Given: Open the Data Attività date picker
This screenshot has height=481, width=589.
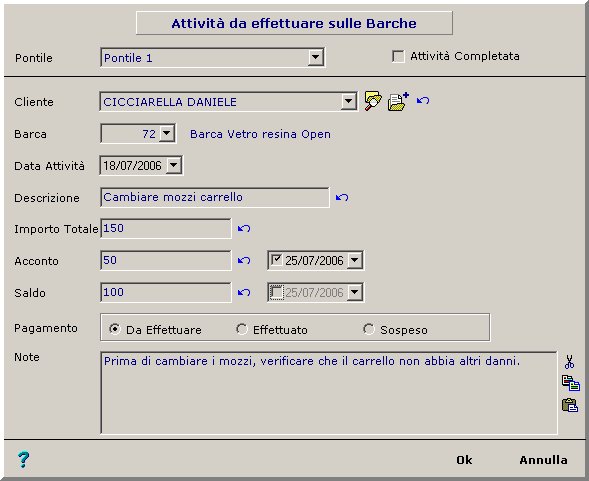Looking at the screenshot, I should [x=174, y=165].
